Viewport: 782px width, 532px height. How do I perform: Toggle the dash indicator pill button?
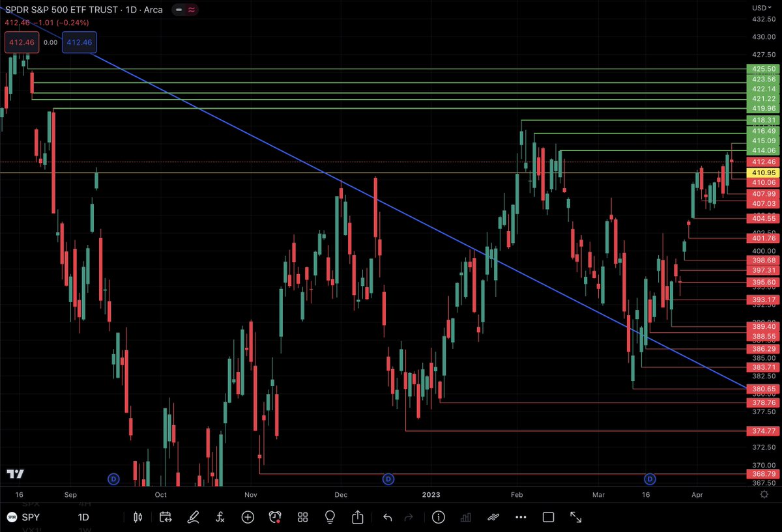pos(179,10)
